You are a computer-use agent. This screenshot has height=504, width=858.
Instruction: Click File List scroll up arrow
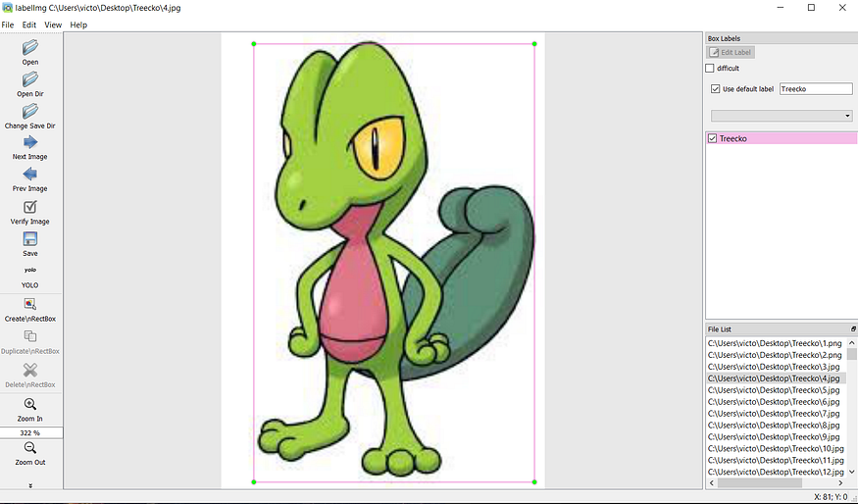point(851,342)
